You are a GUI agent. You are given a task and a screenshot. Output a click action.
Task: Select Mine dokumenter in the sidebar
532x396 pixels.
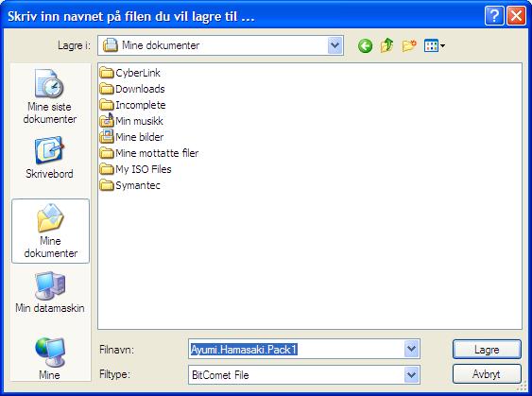click(50, 231)
